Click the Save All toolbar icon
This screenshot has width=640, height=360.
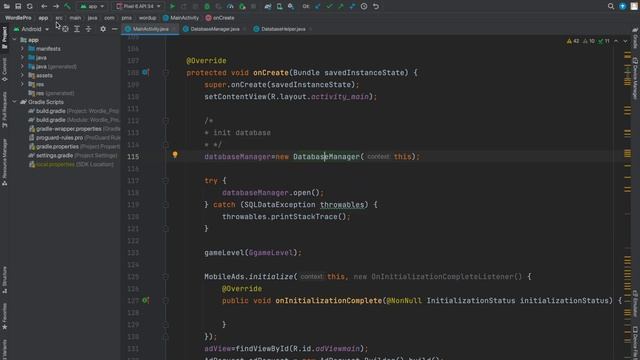(18, 7)
